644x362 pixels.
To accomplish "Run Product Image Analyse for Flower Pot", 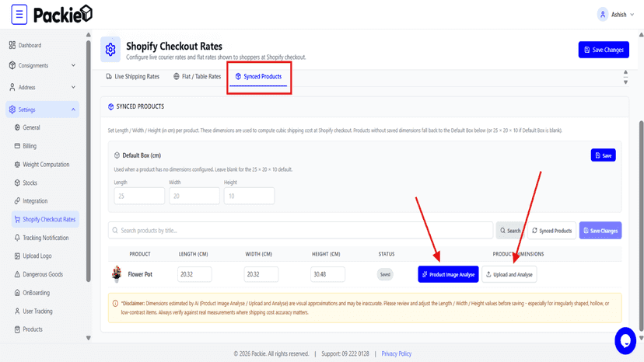I will click(x=448, y=274).
